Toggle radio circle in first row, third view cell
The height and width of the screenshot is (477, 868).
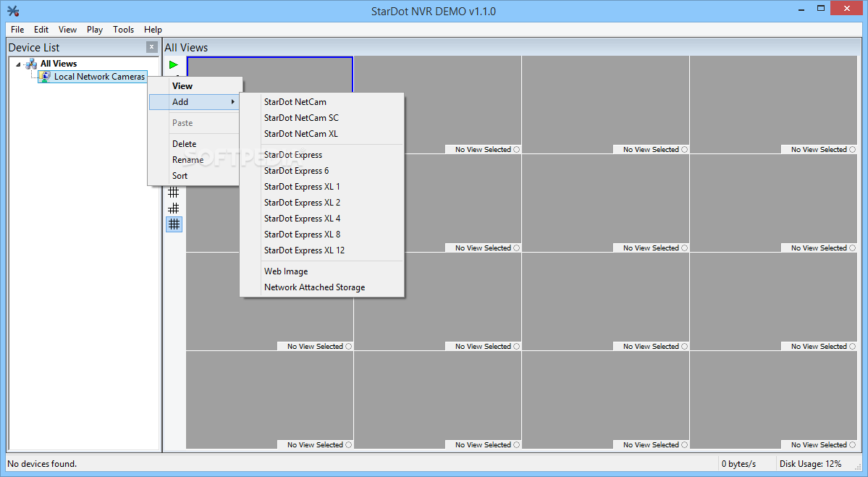(x=684, y=149)
